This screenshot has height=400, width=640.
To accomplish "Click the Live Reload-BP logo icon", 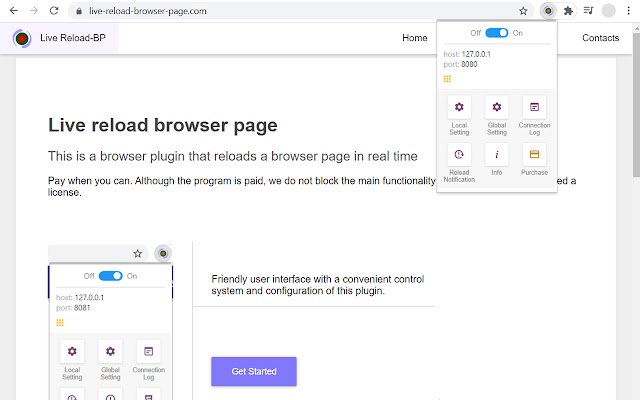I will click(x=22, y=38).
